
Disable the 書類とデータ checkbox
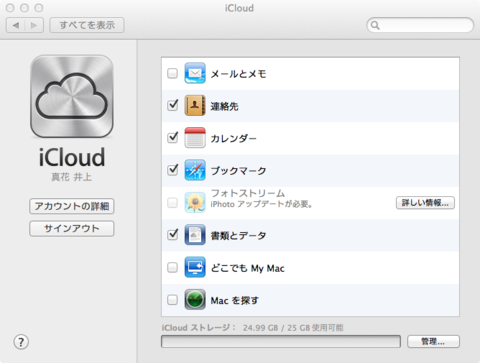pos(172,235)
